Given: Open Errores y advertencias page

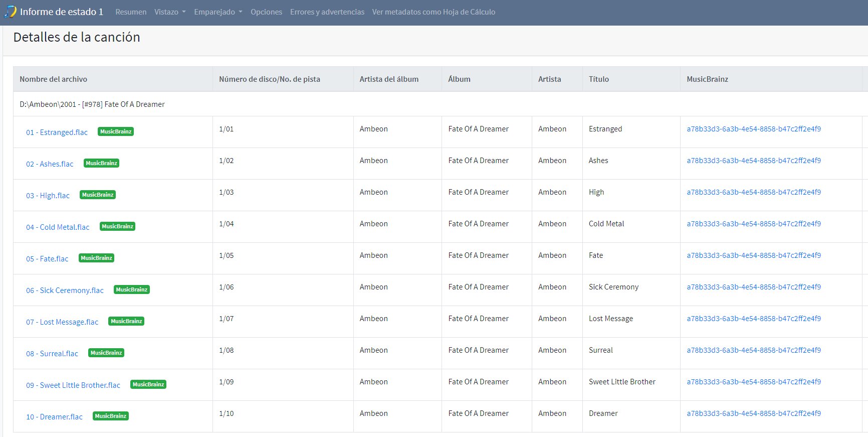Looking at the screenshot, I should [327, 12].
